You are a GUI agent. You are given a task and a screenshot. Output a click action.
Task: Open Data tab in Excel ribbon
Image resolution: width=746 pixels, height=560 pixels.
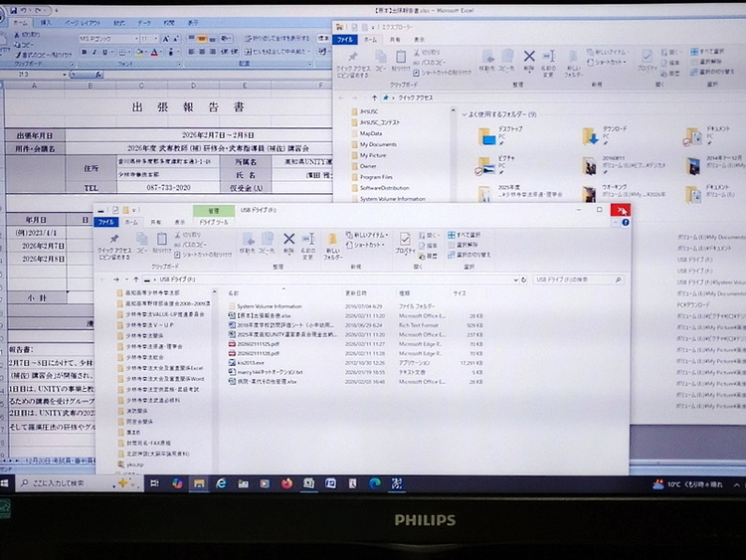[x=143, y=22]
